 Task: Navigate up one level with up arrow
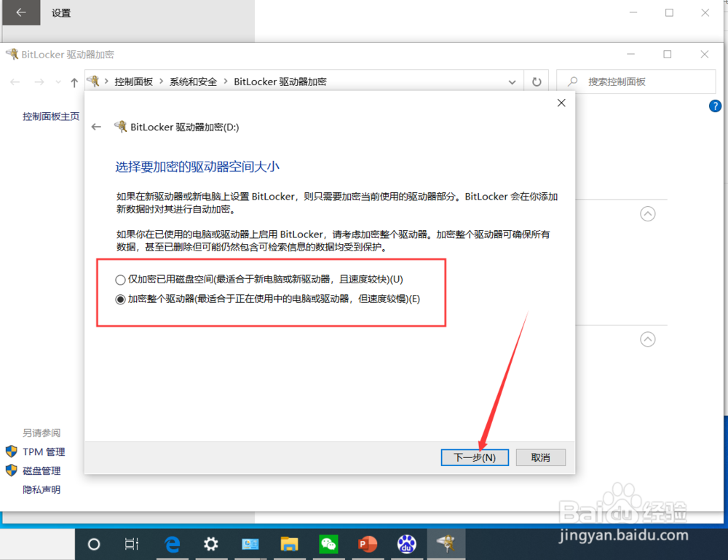74,82
